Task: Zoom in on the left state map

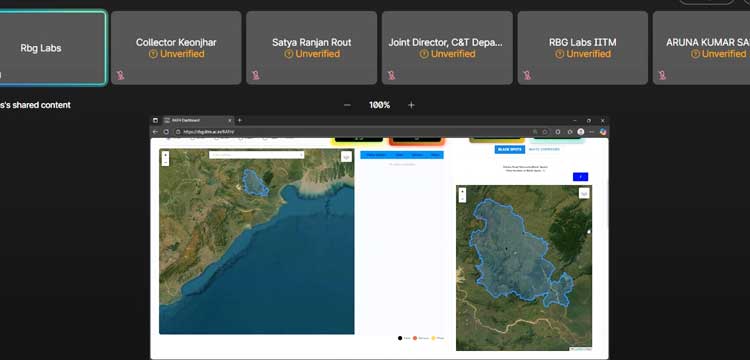Action: click(x=165, y=155)
